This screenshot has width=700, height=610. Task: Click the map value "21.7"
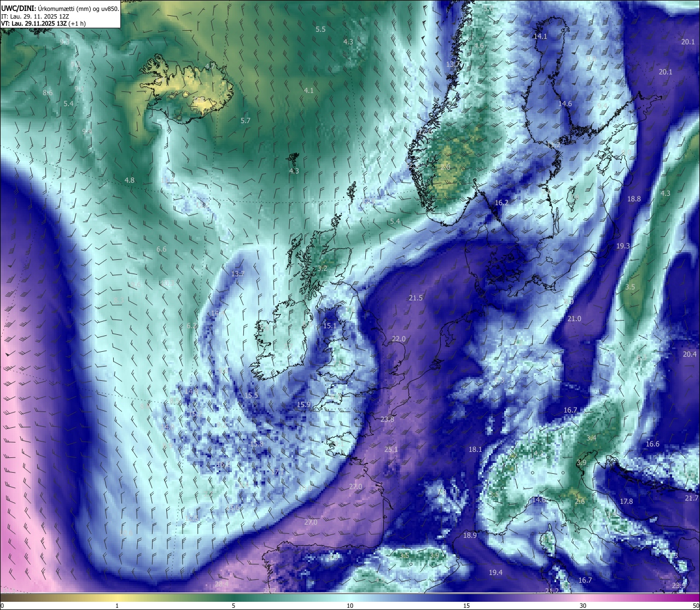pos(692,498)
